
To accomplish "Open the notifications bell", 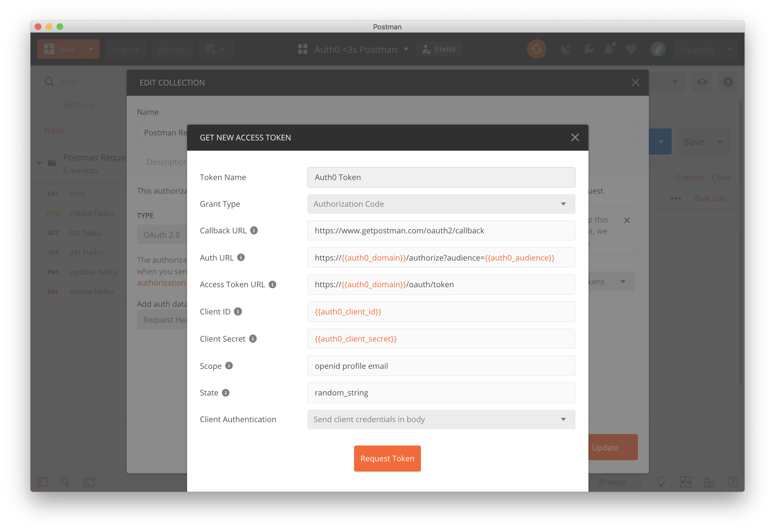I will [609, 49].
